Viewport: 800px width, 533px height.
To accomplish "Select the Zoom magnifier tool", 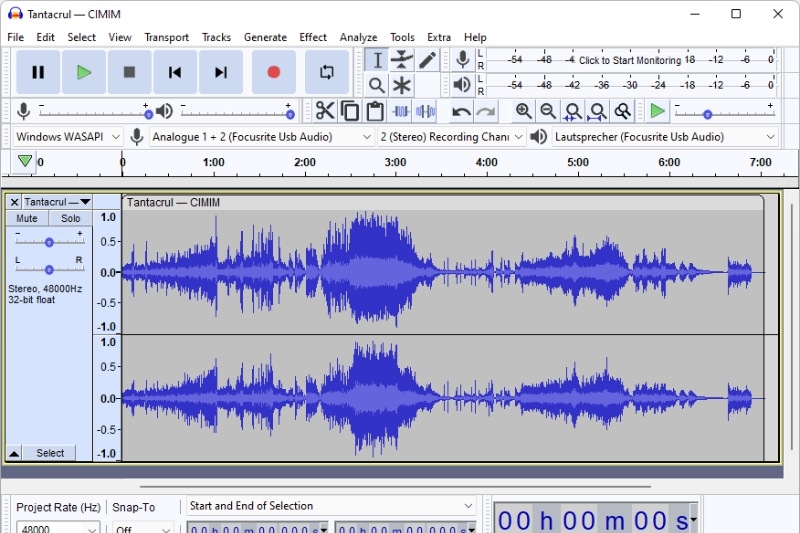I will (377, 85).
